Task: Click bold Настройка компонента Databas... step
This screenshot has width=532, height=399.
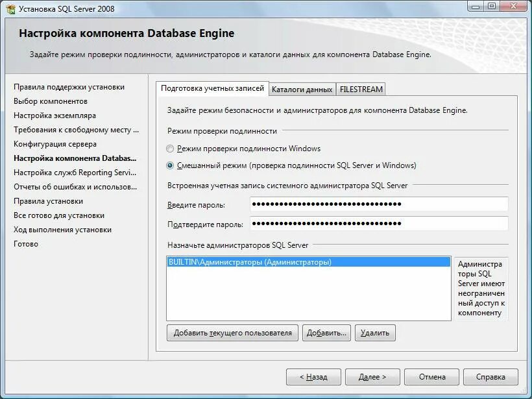Action: tap(75, 158)
